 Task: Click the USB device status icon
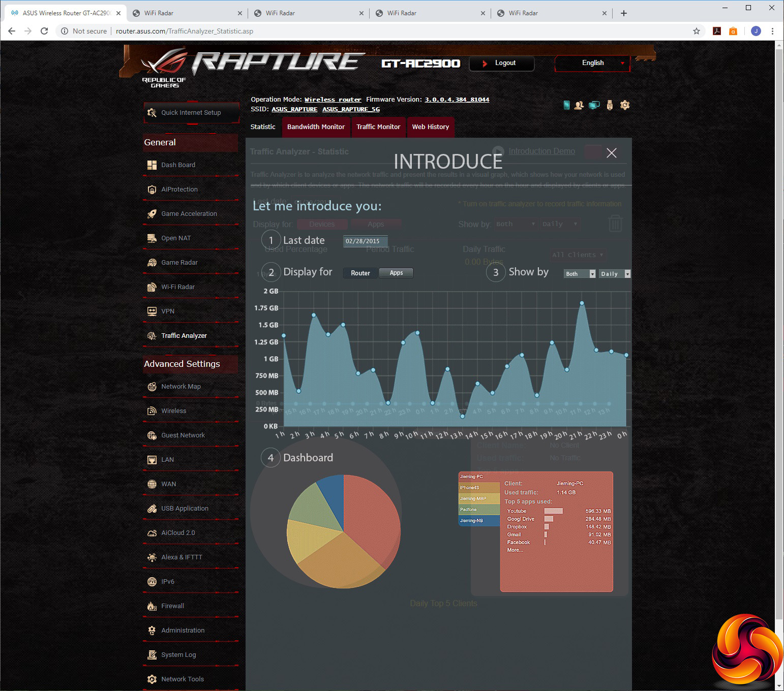610,105
